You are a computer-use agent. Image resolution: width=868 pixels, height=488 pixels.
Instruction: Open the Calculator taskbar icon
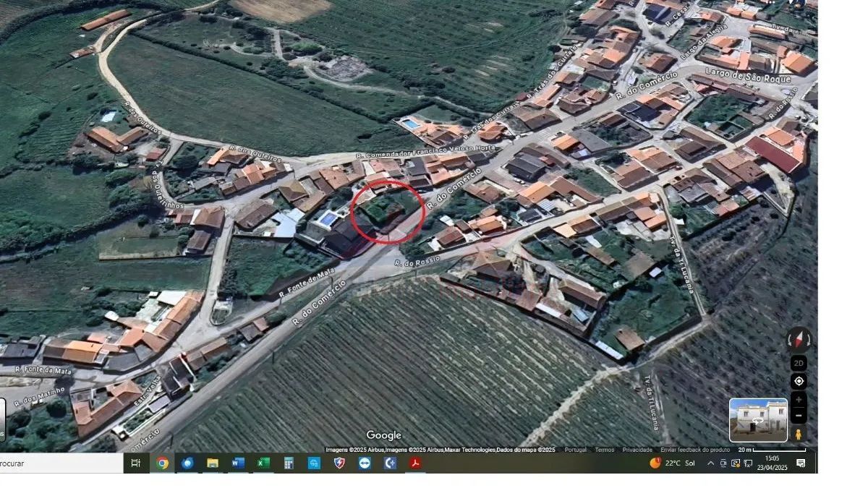289,463
